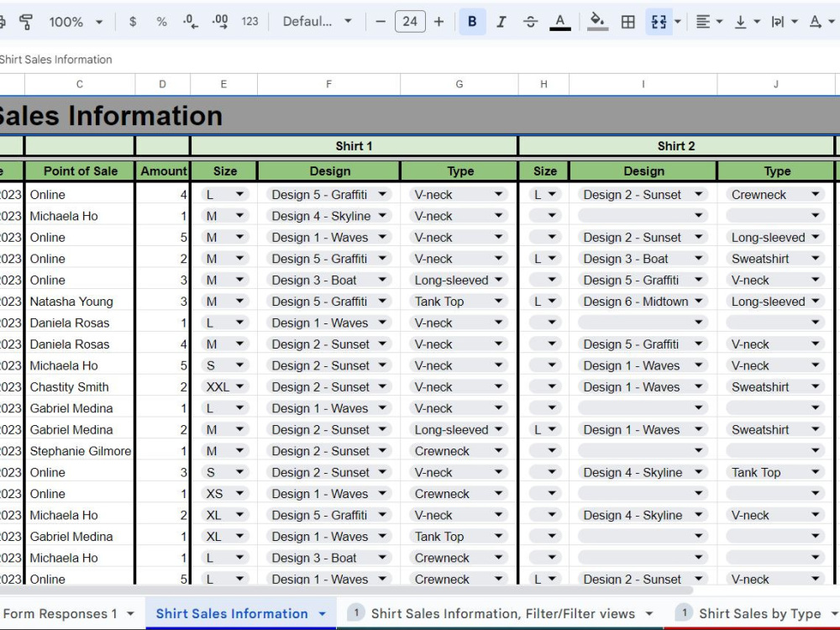Open horizontal align options
The image size is (840, 630).
(x=703, y=22)
